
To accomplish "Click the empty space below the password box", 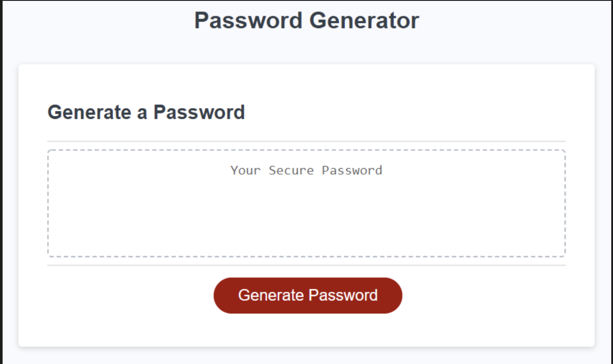I will 306,268.
